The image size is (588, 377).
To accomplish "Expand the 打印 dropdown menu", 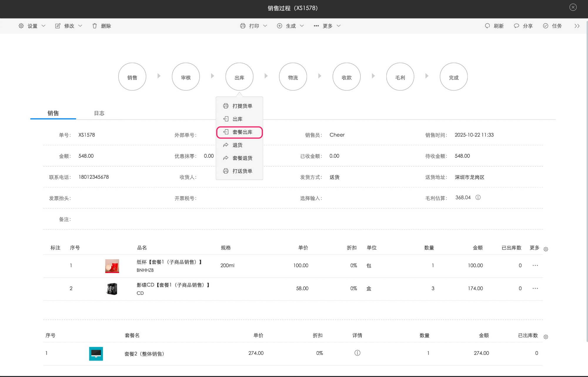I will pyautogui.click(x=254, y=26).
